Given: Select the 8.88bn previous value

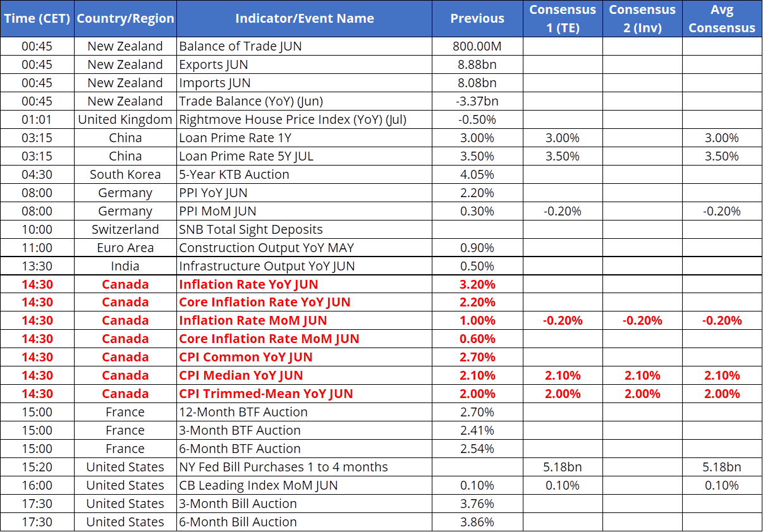Looking at the screenshot, I should tap(477, 64).
